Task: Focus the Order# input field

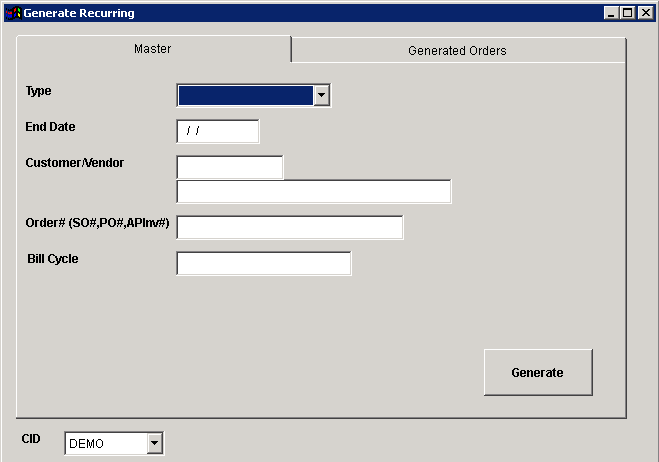Action: tap(289, 227)
